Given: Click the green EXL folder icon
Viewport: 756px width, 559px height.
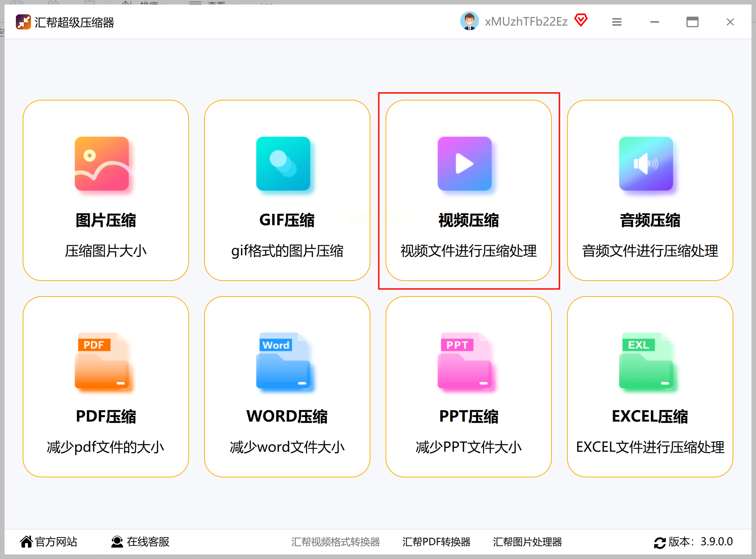Looking at the screenshot, I should [x=646, y=361].
